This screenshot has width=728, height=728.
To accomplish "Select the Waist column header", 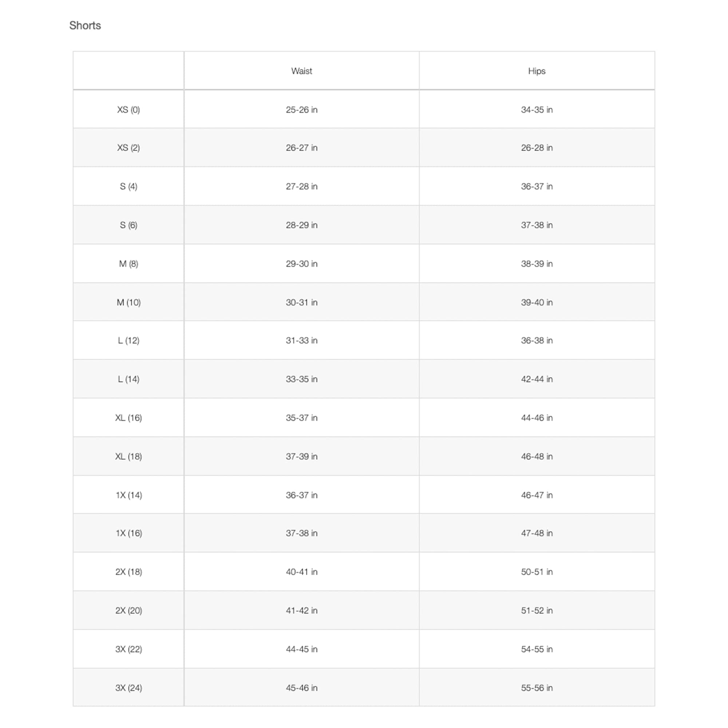I will click(301, 71).
